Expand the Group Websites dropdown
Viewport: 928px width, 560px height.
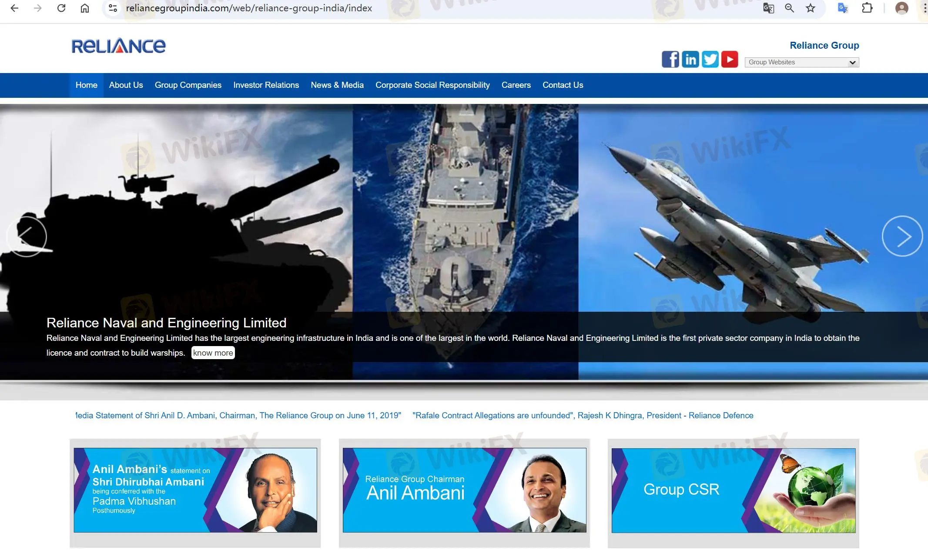click(x=801, y=62)
